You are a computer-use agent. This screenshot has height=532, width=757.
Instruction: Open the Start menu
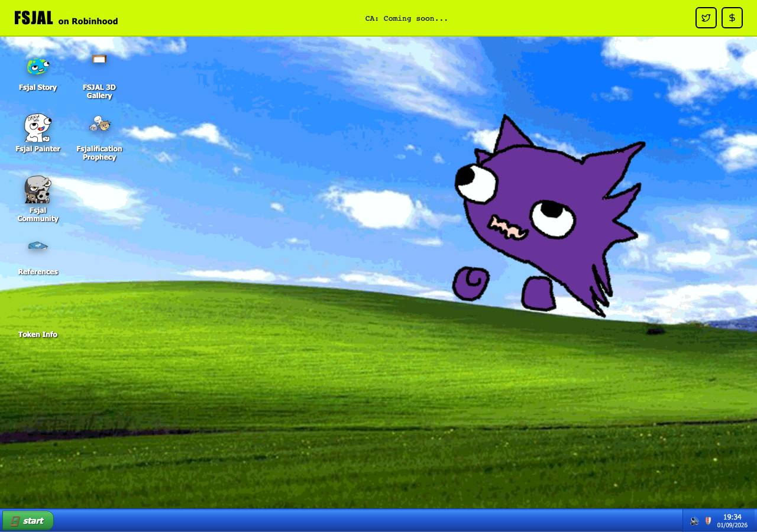28,521
